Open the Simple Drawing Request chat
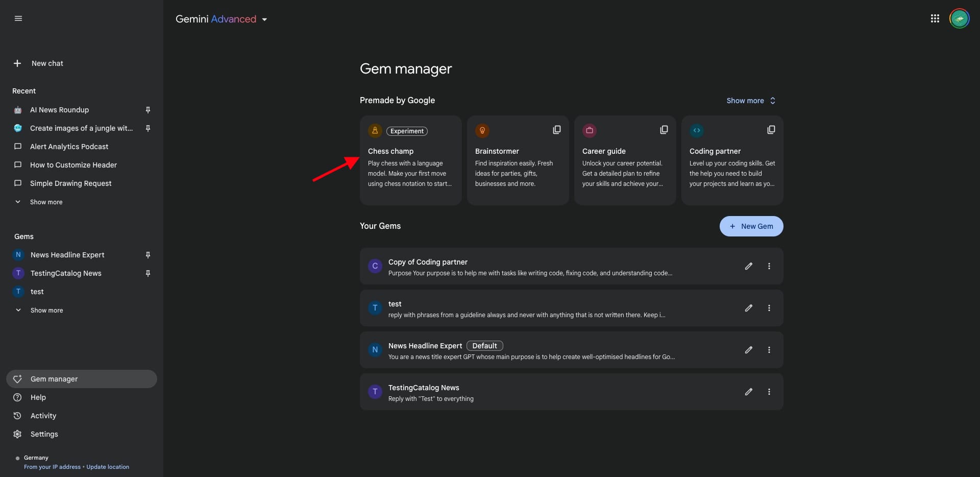This screenshot has height=477, width=980. [82, 183]
